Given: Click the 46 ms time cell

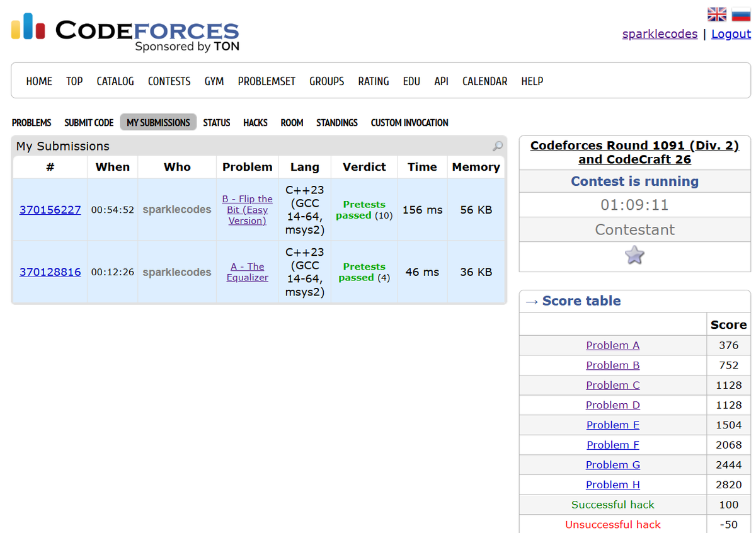Looking at the screenshot, I should [x=422, y=272].
